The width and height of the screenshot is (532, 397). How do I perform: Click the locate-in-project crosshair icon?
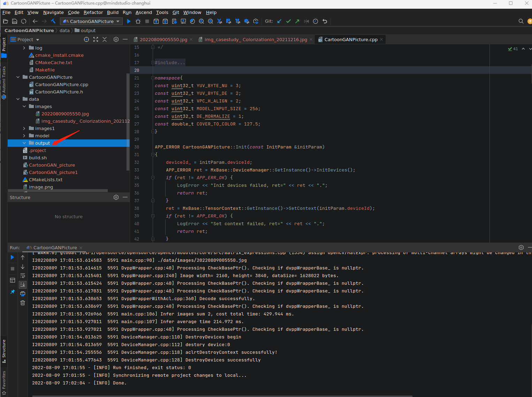(86, 39)
